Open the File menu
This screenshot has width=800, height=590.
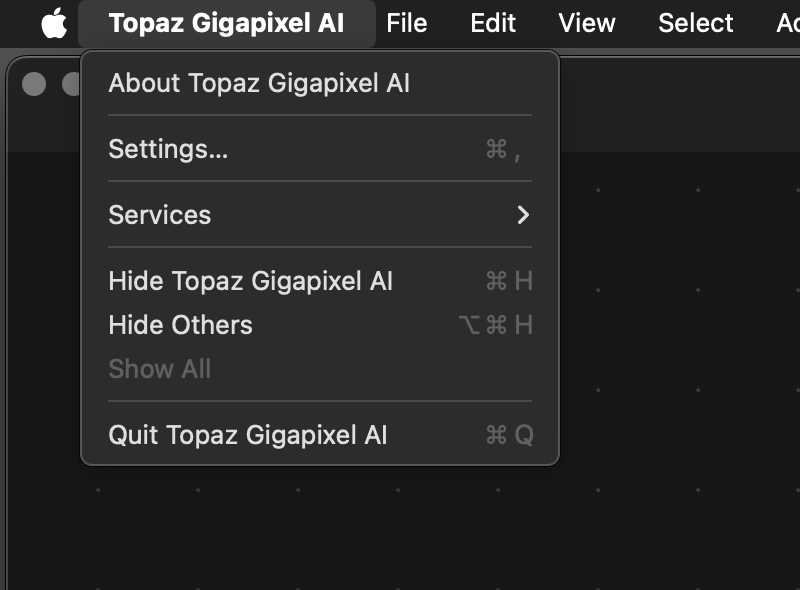pos(406,23)
